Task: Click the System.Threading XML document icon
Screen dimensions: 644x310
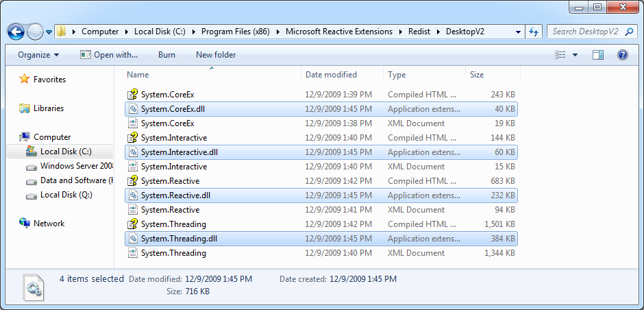Action: tap(132, 253)
